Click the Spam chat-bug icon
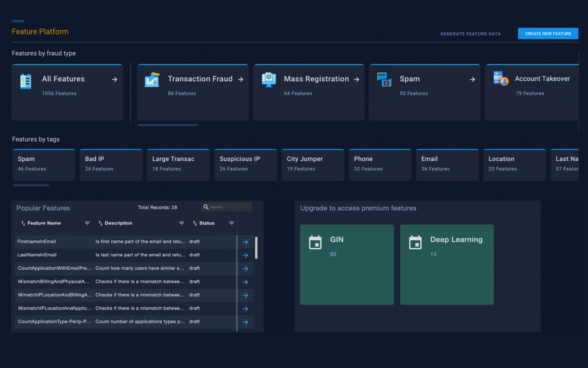 click(384, 80)
